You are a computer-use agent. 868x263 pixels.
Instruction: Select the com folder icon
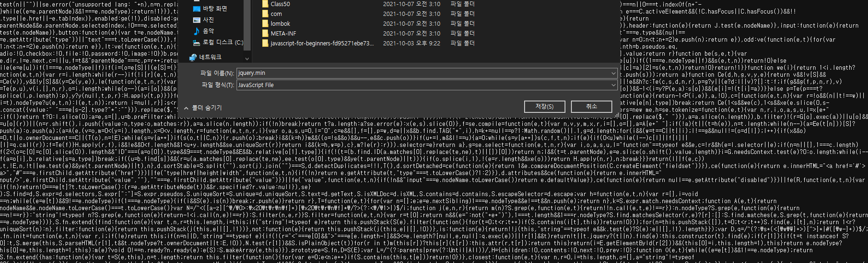pyautogui.click(x=266, y=14)
